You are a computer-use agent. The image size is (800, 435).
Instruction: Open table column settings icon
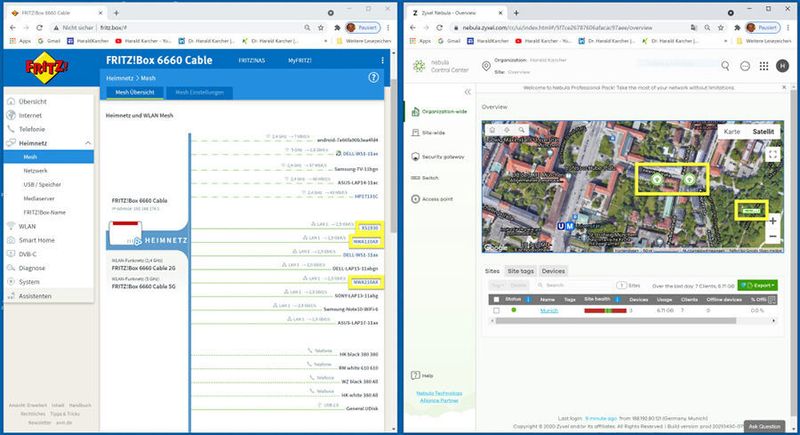(772, 300)
